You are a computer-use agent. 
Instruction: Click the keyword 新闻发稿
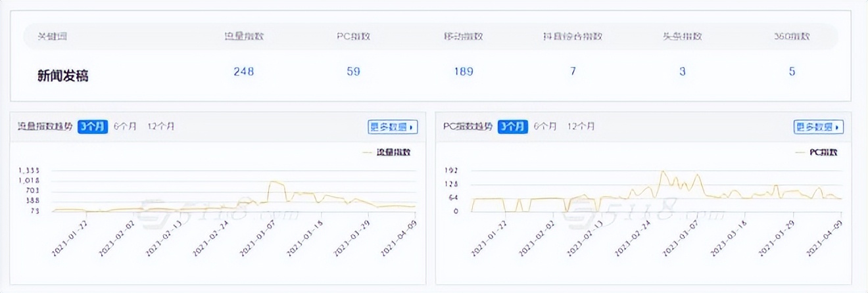coord(62,76)
